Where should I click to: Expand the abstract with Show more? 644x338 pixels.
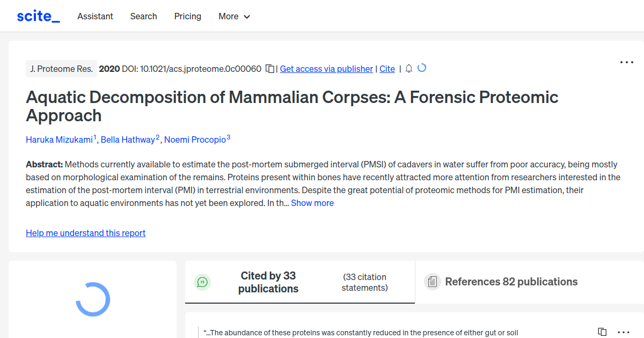click(x=312, y=203)
